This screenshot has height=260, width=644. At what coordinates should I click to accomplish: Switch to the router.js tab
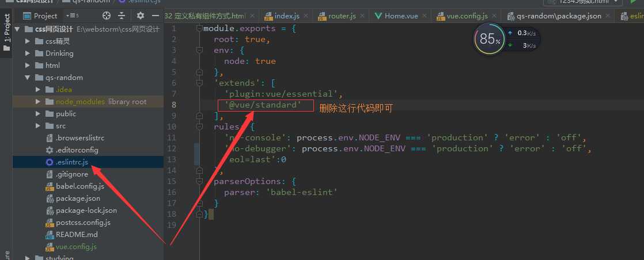pos(342,17)
